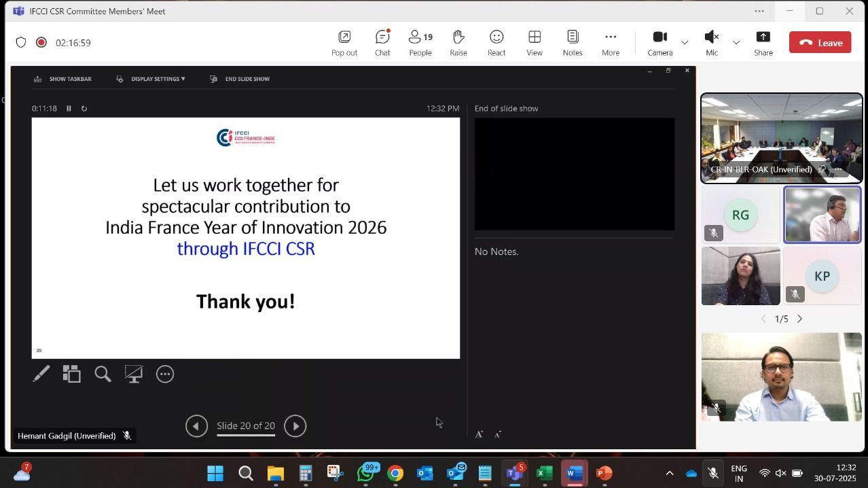Open the Display Settings dropdown
Viewport: 868px width, 488px height.
tap(151, 79)
